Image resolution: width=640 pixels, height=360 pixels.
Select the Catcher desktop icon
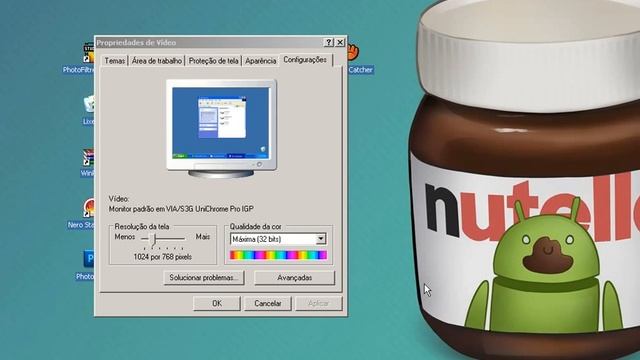point(359,58)
